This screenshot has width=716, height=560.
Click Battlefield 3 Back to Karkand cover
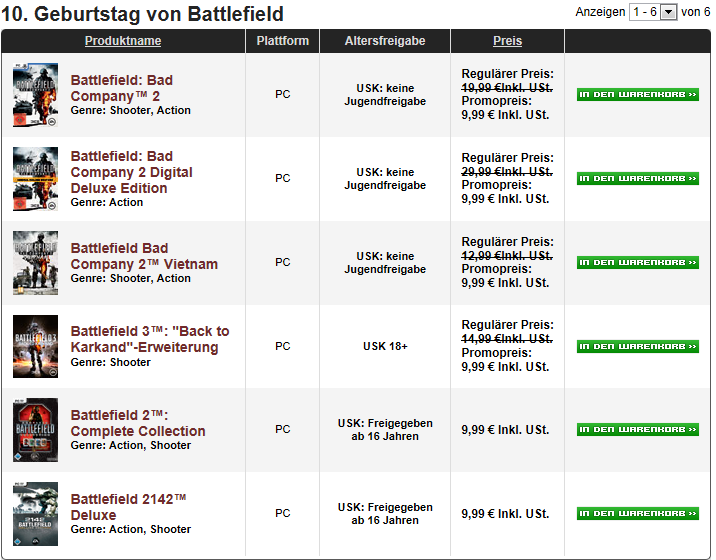(x=36, y=347)
